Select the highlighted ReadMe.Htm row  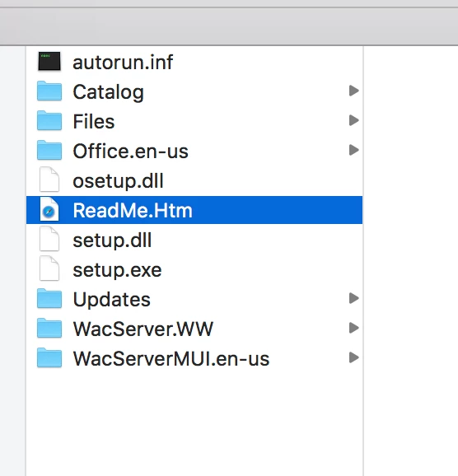tap(194, 210)
